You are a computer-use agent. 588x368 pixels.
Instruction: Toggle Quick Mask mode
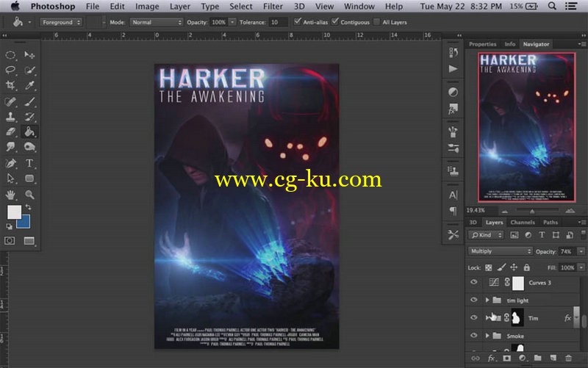point(10,241)
